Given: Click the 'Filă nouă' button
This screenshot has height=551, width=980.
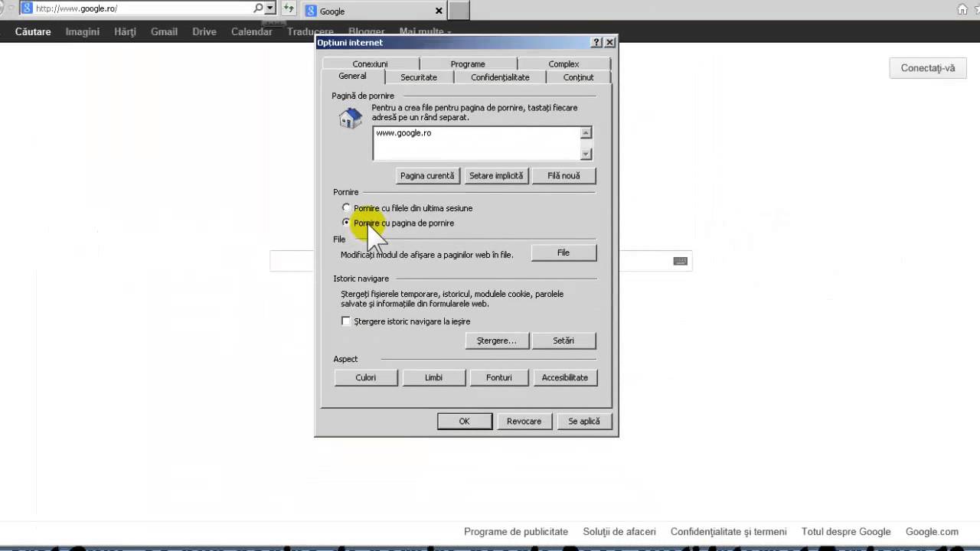Looking at the screenshot, I should tap(563, 176).
